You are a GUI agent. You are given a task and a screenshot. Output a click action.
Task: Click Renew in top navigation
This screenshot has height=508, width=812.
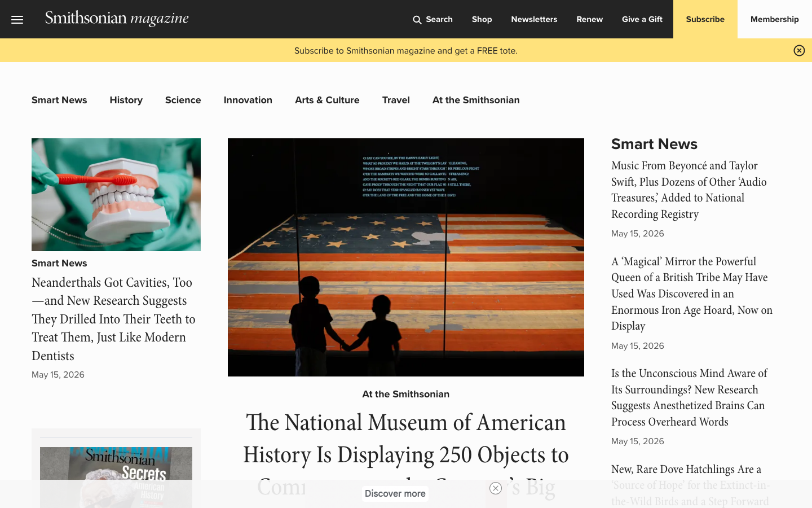click(589, 19)
